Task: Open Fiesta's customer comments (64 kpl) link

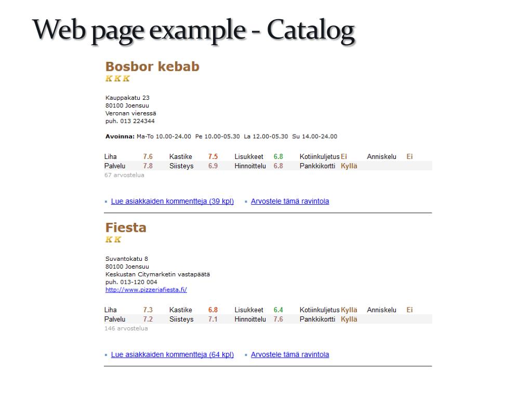Action: pos(172,355)
